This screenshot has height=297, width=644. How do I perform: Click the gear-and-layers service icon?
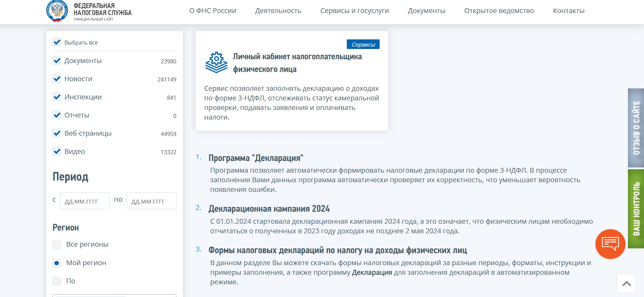[x=216, y=62]
